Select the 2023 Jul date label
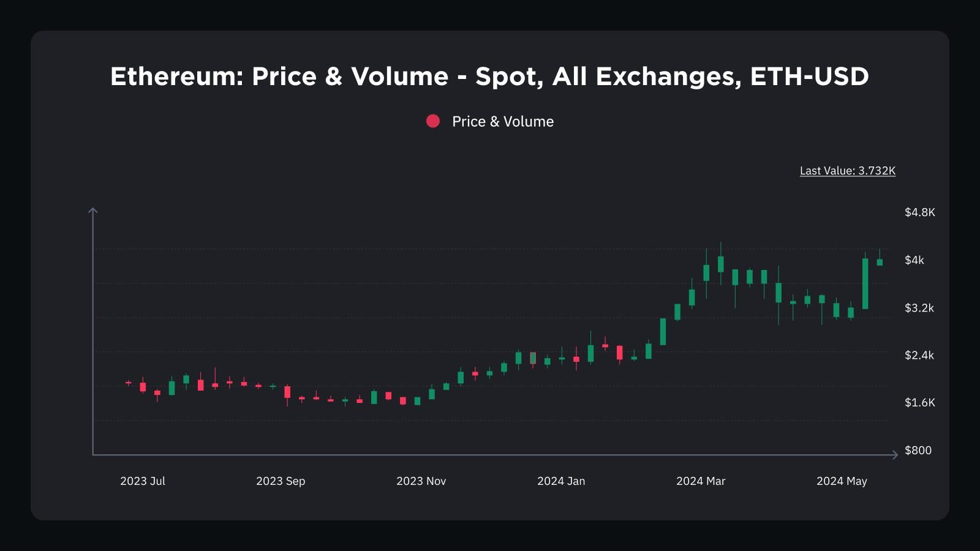Viewport: 980px width, 551px height. click(x=143, y=481)
